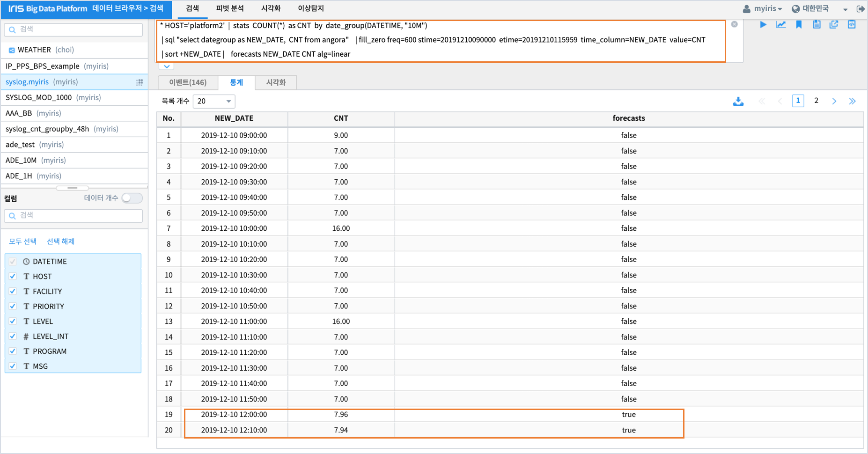Screen dimensions: 868x454
Task: Jump to last results page arrow
Action: click(852, 101)
